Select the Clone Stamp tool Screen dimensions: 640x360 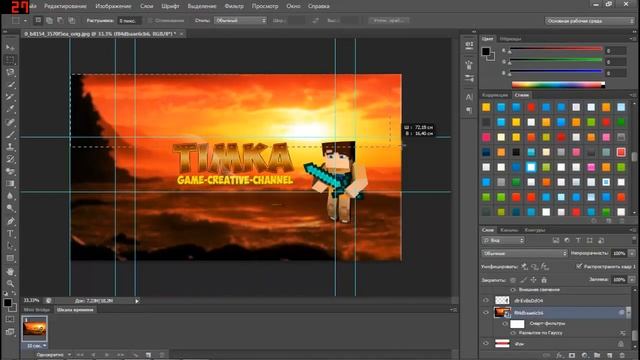pos(10,147)
